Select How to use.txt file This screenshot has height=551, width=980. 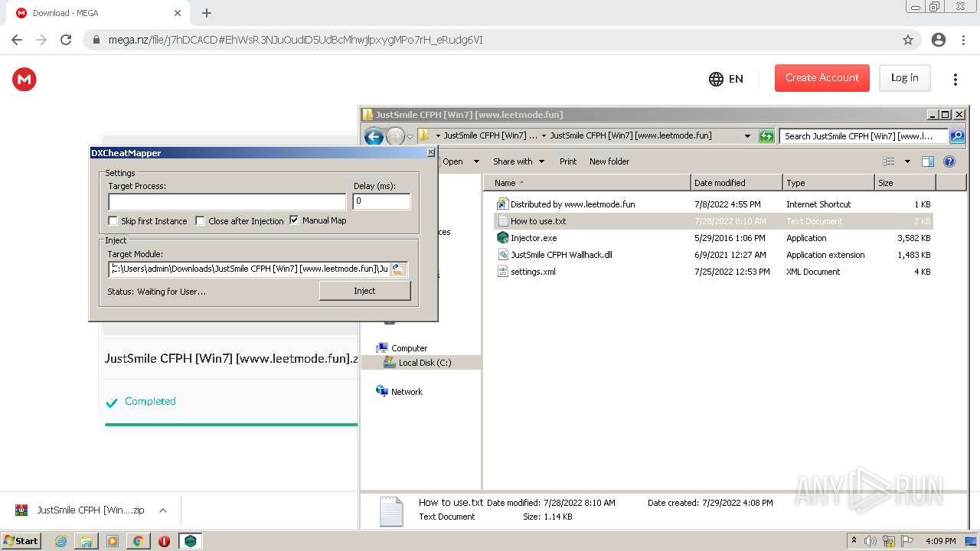pyautogui.click(x=714, y=221)
